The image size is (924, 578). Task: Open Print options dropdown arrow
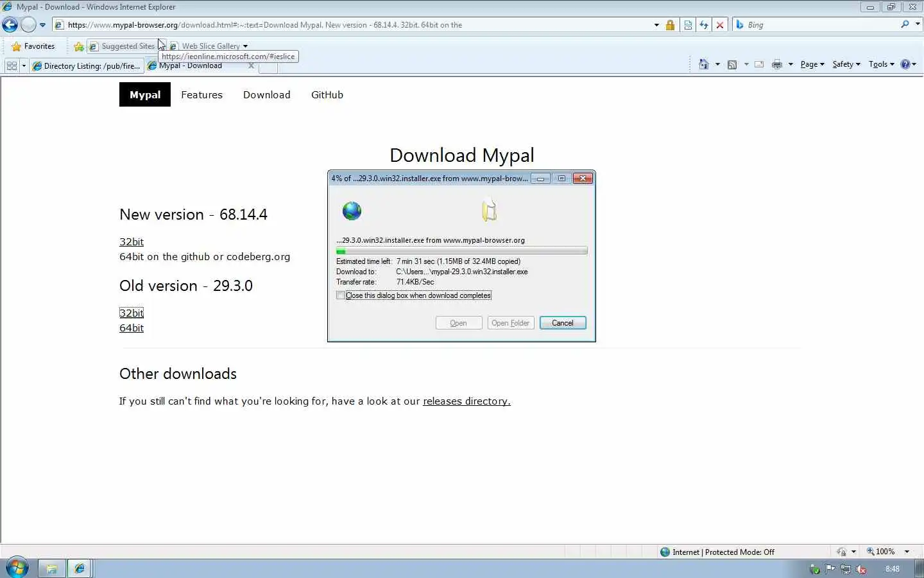pos(791,64)
